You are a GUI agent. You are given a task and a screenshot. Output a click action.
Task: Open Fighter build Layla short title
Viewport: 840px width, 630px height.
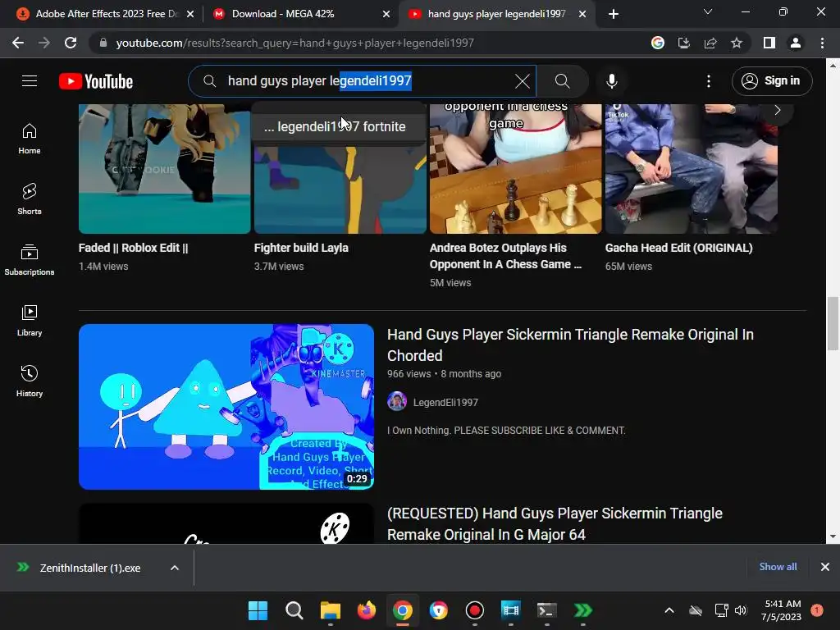301,248
